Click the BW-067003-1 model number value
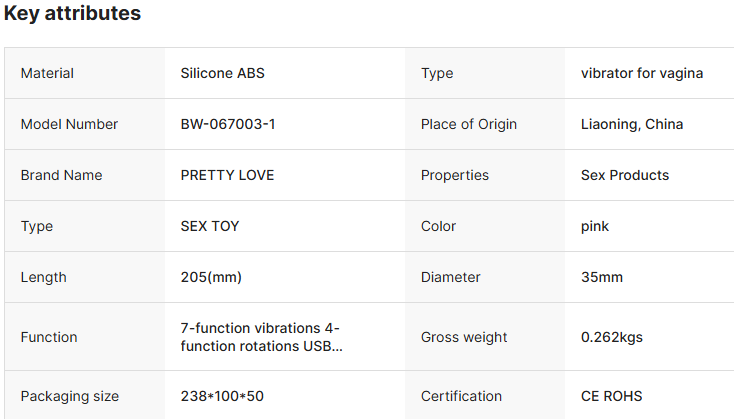The image size is (734, 419). click(x=227, y=124)
